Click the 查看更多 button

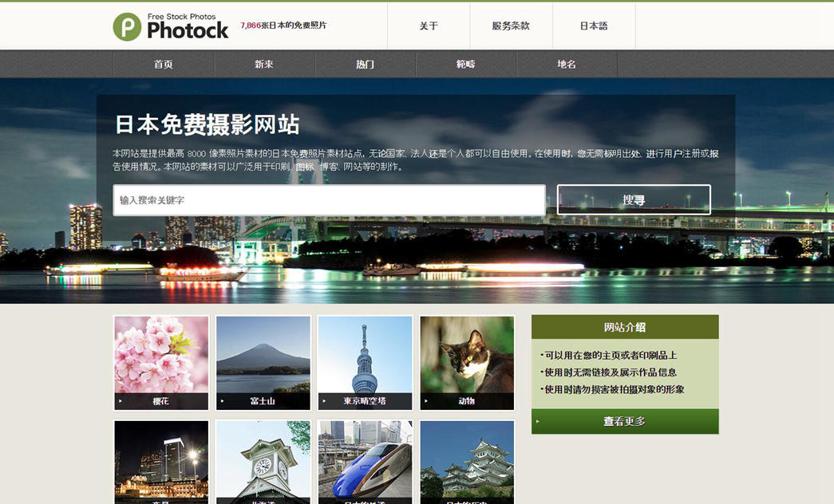(625, 422)
